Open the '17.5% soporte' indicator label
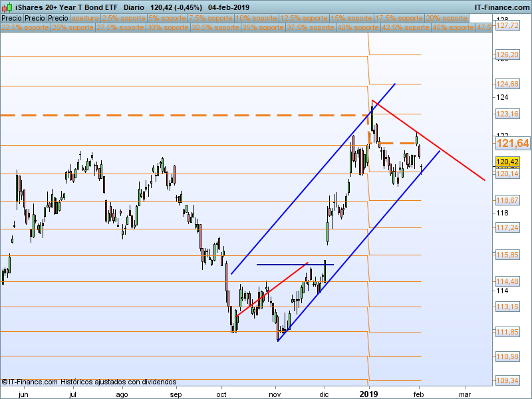532x399 pixels. (x=399, y=19)
